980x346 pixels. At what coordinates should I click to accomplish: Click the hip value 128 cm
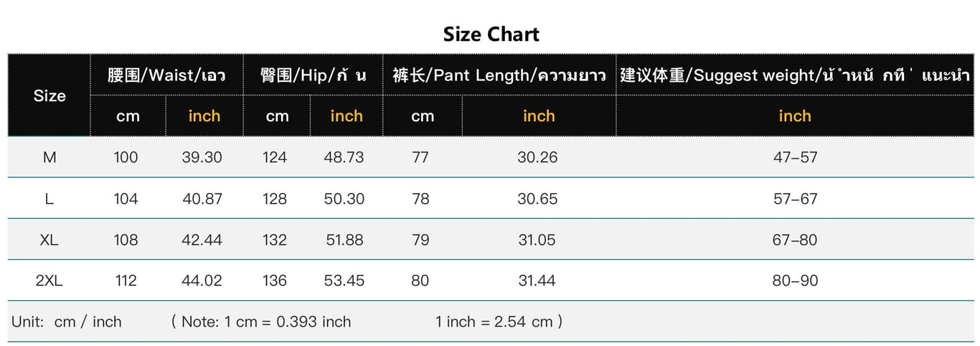click(275, 199)
